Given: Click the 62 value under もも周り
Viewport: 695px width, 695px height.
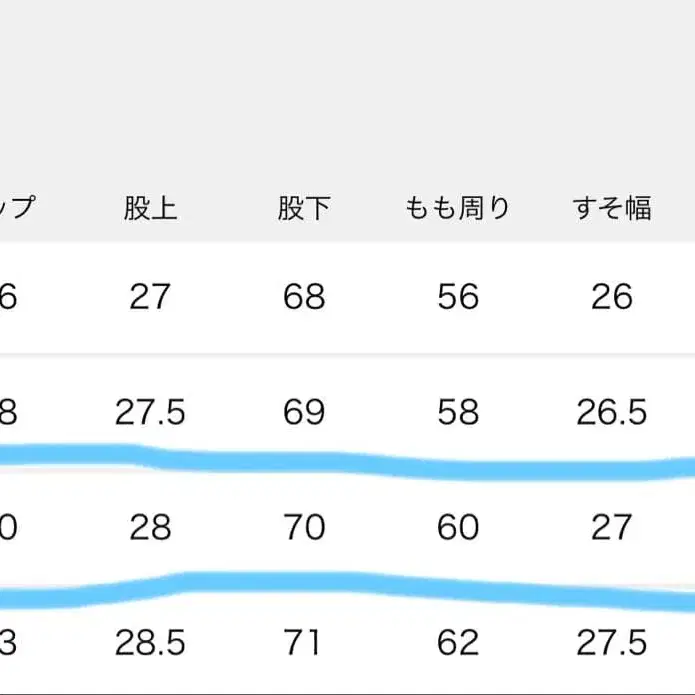Looking at the screenshot, I should pyautogui.click(x=458, y=642).
